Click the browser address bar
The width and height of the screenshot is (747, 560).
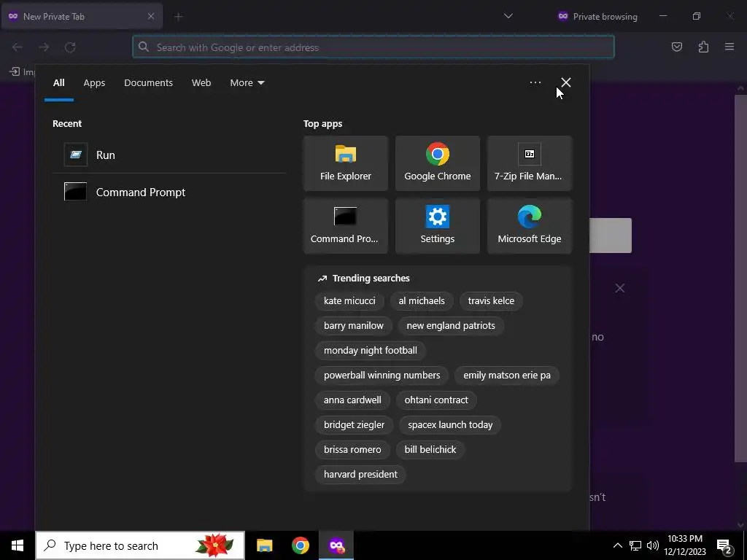pos(373,47)
